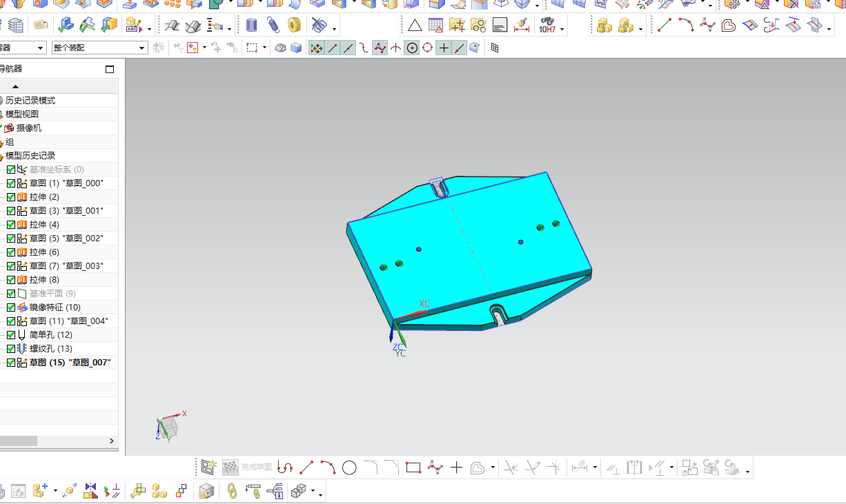The height and width of the screenshot is (504, 846).
Task: Click the extension spring tool icon
Action: click(x=273, y=26)
